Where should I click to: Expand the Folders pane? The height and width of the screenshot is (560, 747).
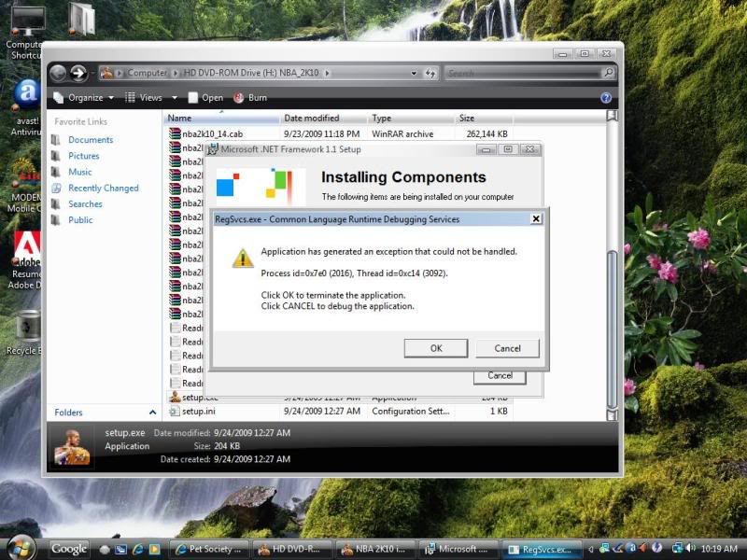(x=105, y=413)
